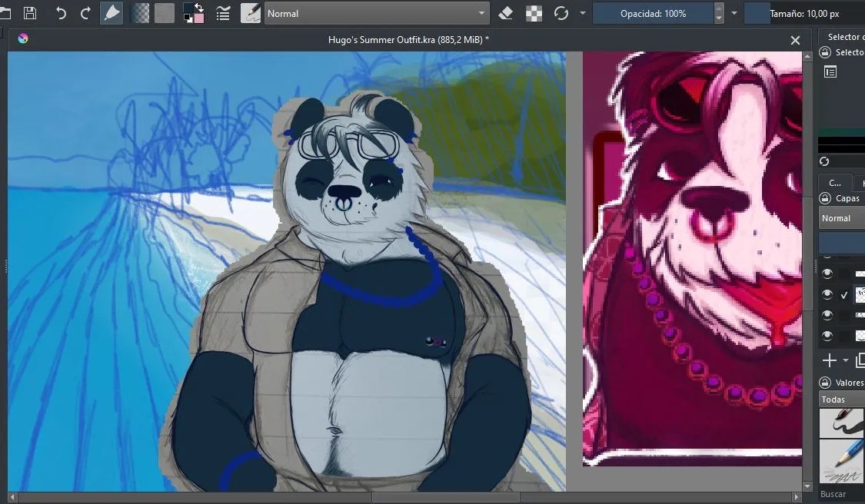
Task: Redo the last undone action
Action: [x=85, y=13]
